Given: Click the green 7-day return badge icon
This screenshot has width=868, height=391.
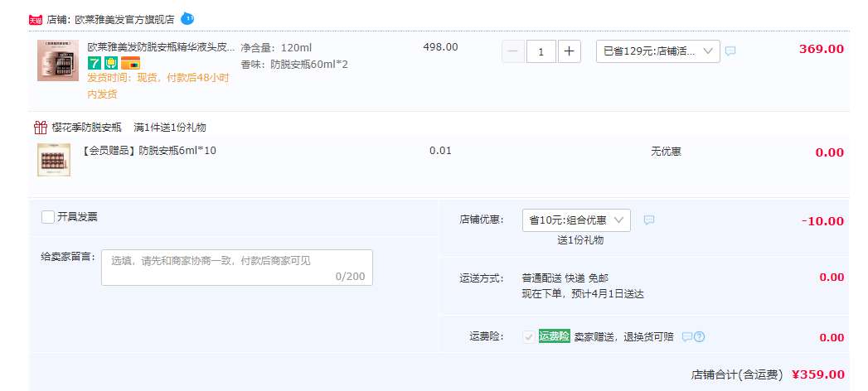Looking at the screenshot, I should [x=95, y=63].
